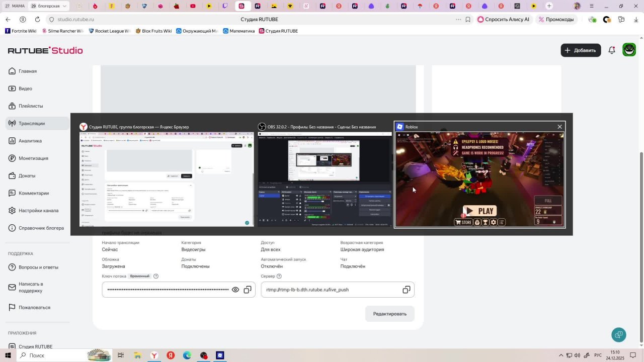Open Плейлисты in the sidebar
The image size is (644, 362).
38,106
